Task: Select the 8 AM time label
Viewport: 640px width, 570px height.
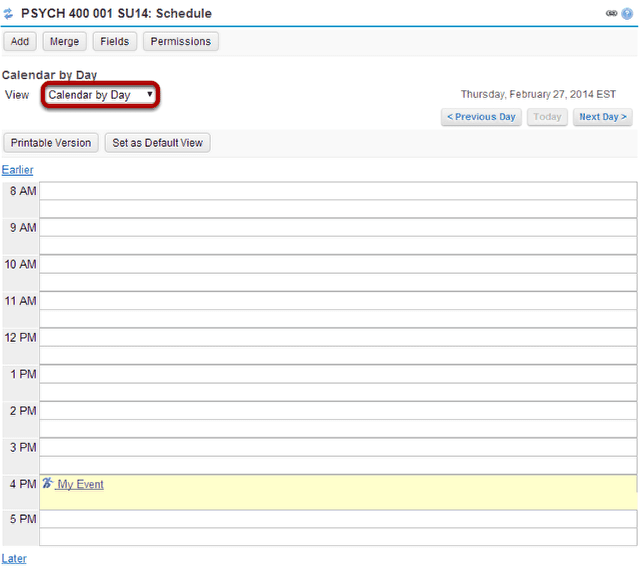Action: point(23,191)
